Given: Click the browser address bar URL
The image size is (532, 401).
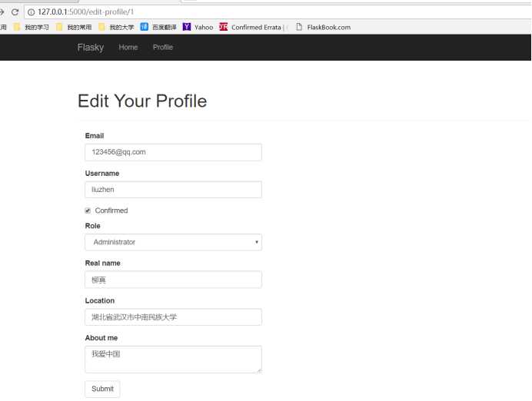Looking at the screenshot, I should click(x=85, y=12).
